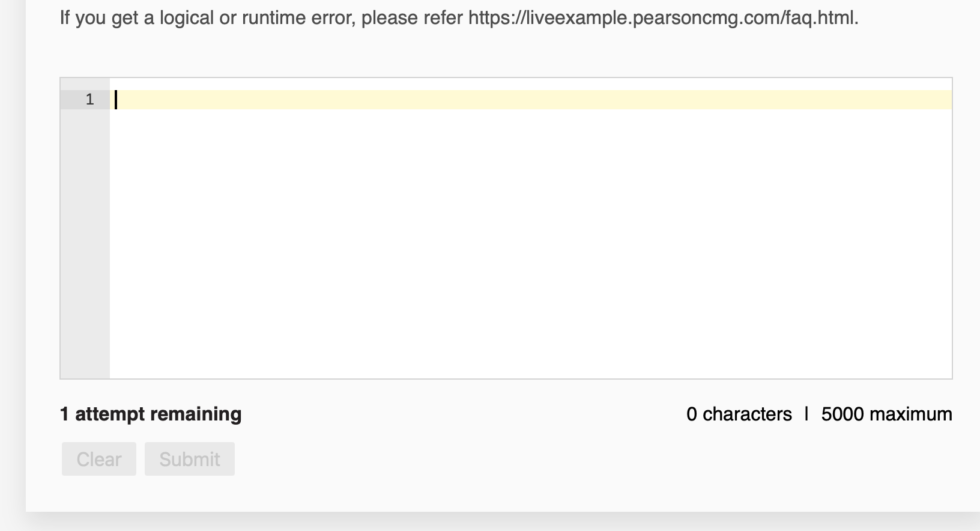This screenshot has width=980, height=531.
Task: Click 'please refer' text in the hint
Action: (x=412, y=18)
